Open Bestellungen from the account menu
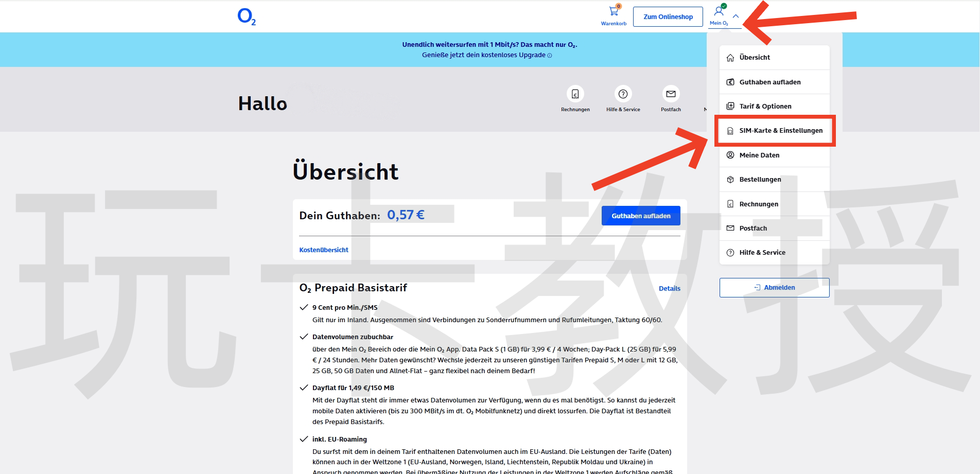Image resolution: width=980 pixels, height=474 pixels. click(x=775, y=180)
